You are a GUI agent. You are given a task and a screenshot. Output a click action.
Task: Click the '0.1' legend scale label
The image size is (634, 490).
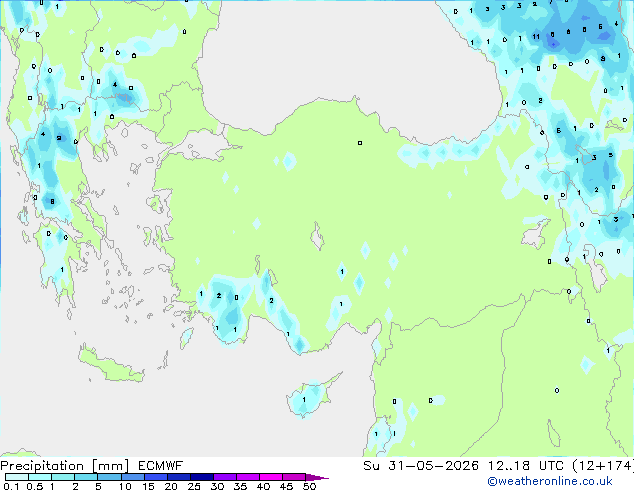[11, 486]
